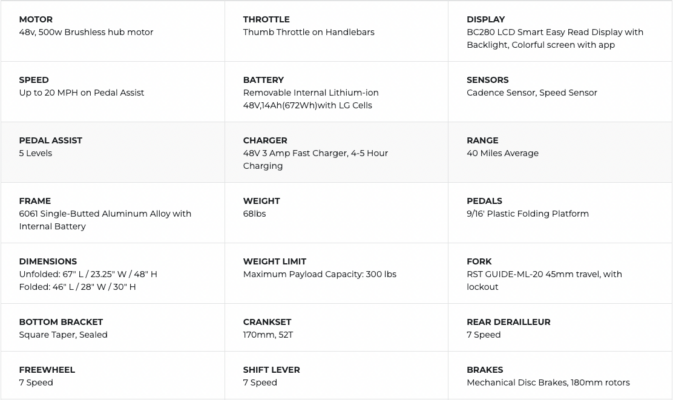
Task: Click the FRAME spec heading
Action: [x=35, y=201]
